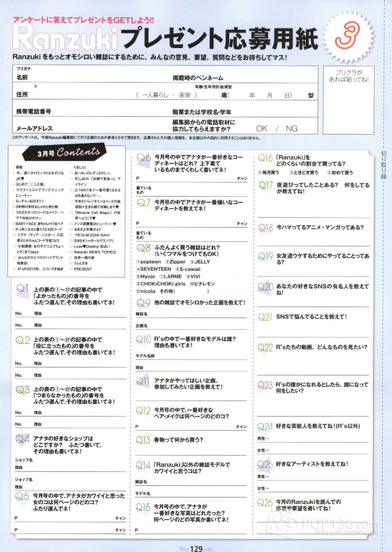The image size is (392, 552).
Task: Select the Q5 question marker
Action: (x=22, y=497)
